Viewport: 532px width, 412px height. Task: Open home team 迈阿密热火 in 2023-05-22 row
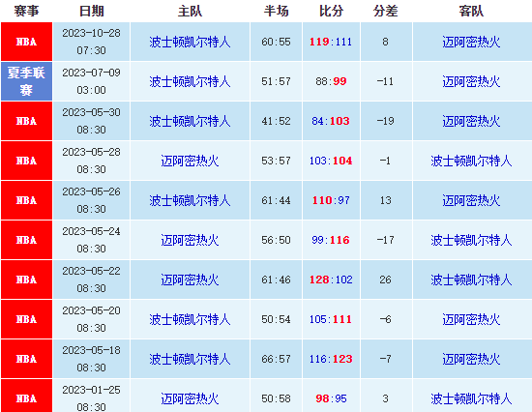coord(190,280)
